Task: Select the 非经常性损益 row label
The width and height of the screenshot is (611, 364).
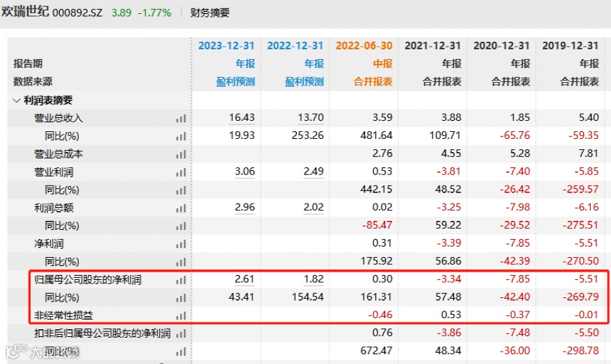Action: pyautogui.click(x=63, y=316)
